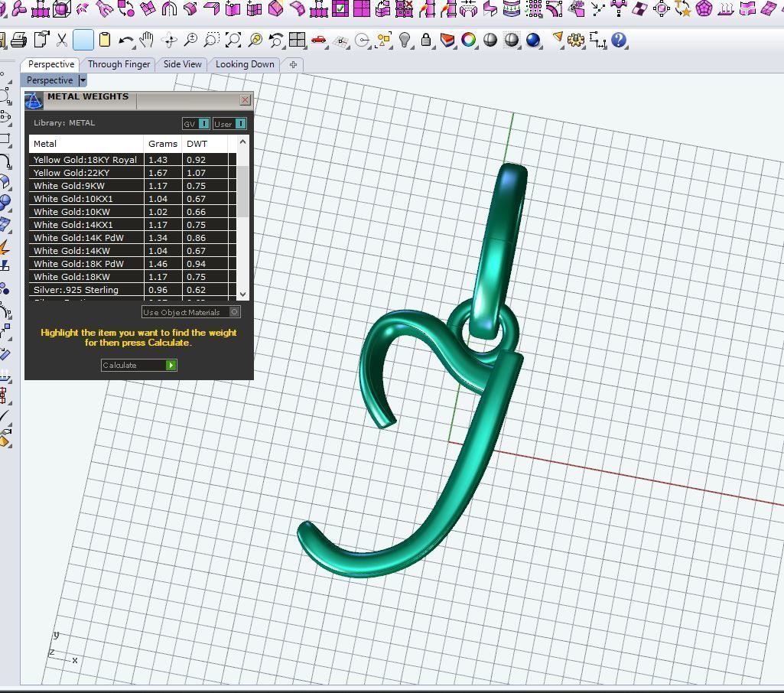Select the Silver:.925 Sterling row
This screenshot has width=784, height=693.
coord(132,289)
